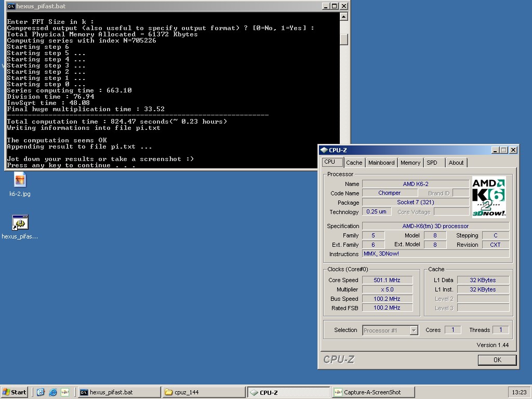Click the Instructions field 'MMX, 3DNow!'
The height and width of the screenshot is (399, 532).
(x=436, y=254)
